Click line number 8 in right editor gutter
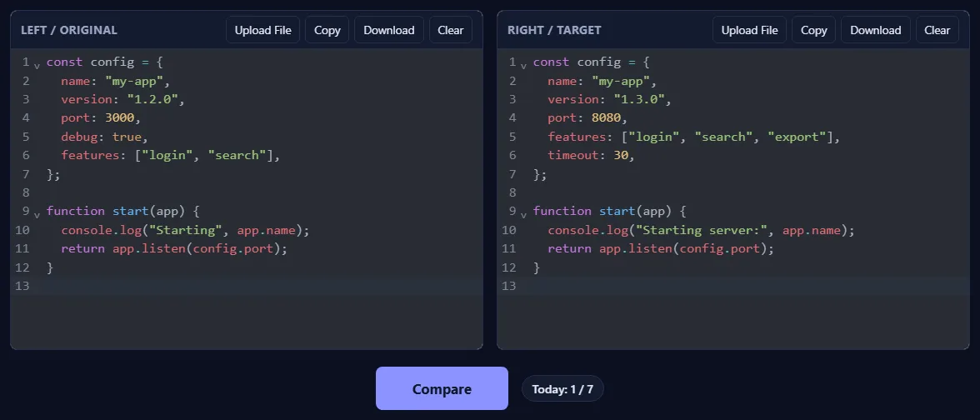Viewport: 980px width, 420px height. pos(512,192)
